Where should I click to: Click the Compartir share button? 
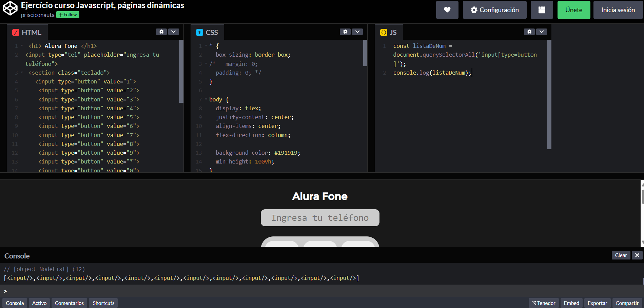pyautogui.click(x=627, y=303)
